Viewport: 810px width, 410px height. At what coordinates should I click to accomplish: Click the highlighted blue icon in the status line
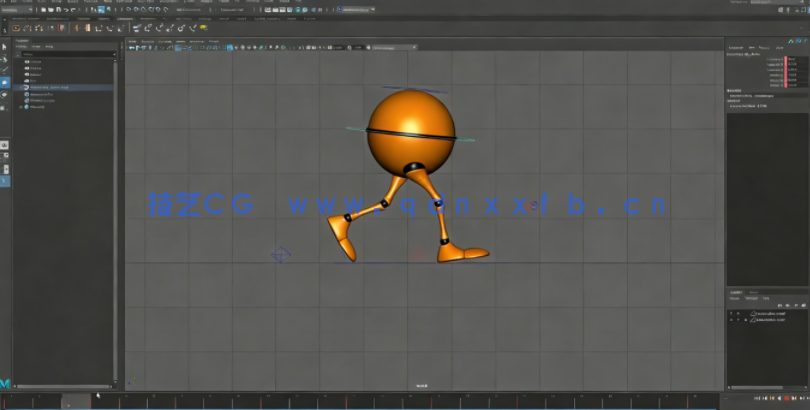[x=100, y=10]
